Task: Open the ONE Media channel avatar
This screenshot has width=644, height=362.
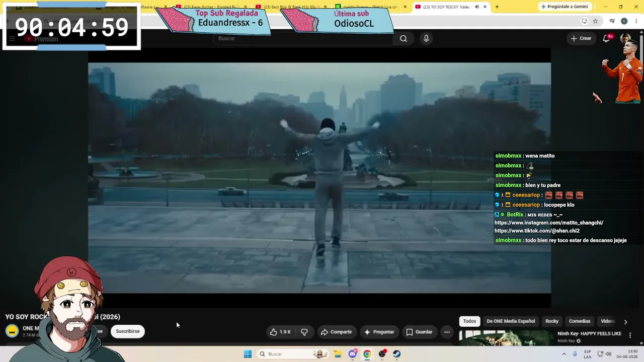Action: (12, 331)
